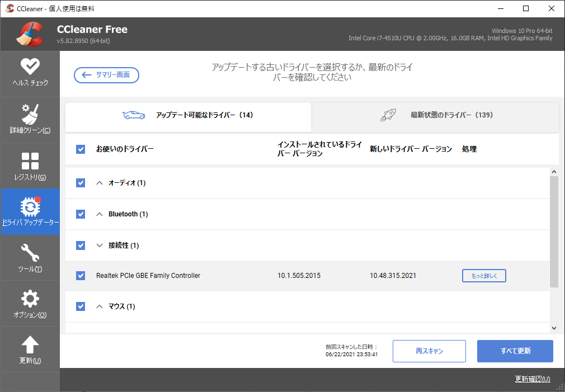The image size is (565, 392).
Task: Click the CCleaner logo in the header
Action: pos(32,34)
